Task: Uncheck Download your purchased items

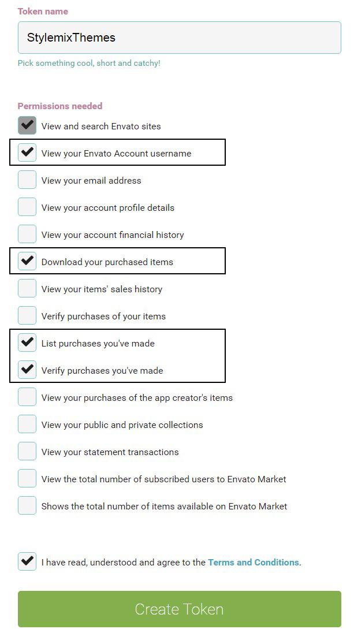Action: click(27, 261)
